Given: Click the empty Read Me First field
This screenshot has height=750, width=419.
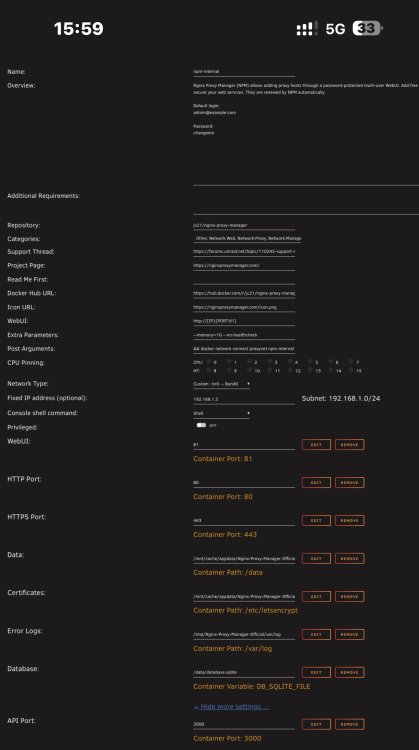Looking at the screenshot, I should pos(244,279).
